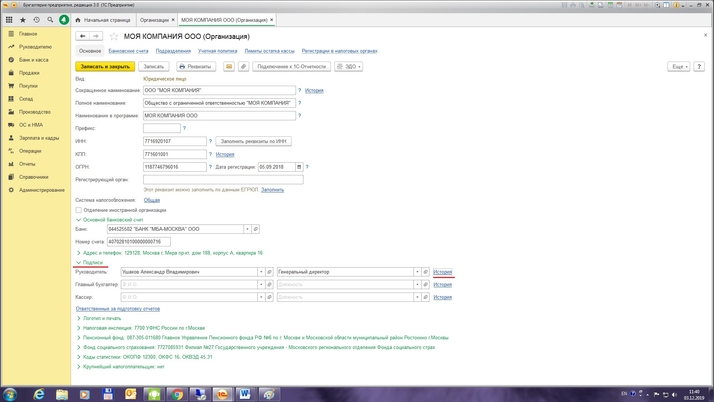Open Еще dropdown menu

click(678, 66)
